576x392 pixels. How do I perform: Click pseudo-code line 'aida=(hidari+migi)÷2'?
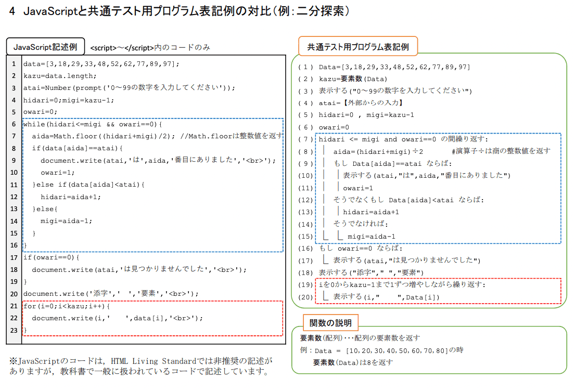(x=378, y=152)
